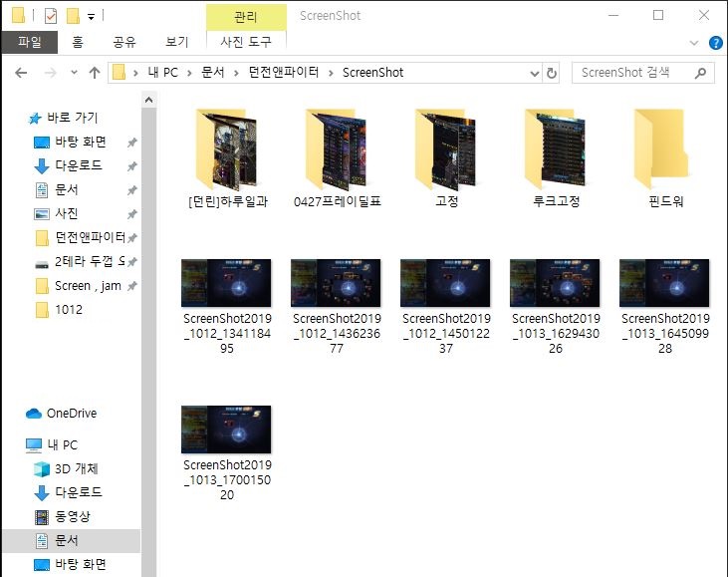Viewport: 728px width, 577px height.
Task: Open pinned 바탕 화면 under quick access
Action: coord(71,142)
